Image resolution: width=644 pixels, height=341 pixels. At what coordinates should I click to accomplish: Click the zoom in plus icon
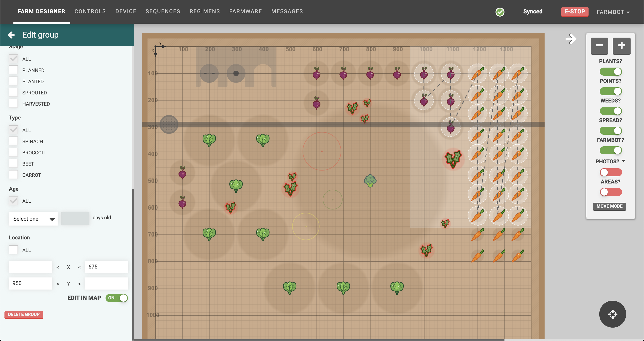point(622,46)
